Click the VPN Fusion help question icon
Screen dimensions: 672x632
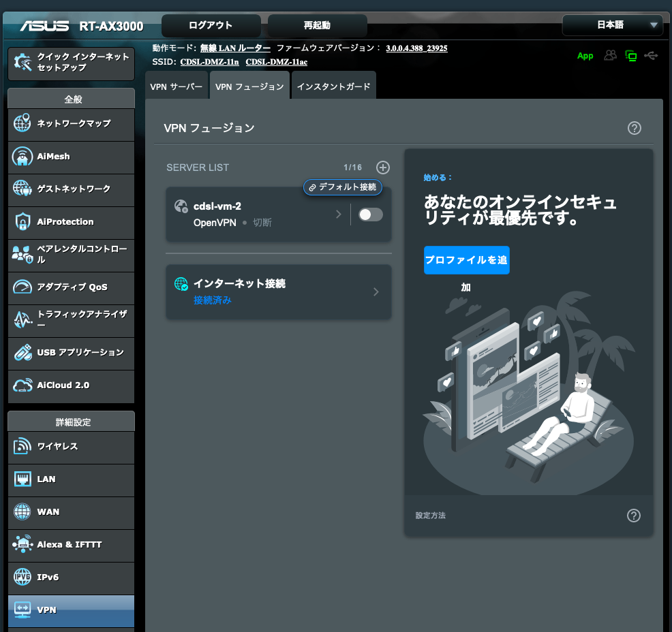point(634,128)
